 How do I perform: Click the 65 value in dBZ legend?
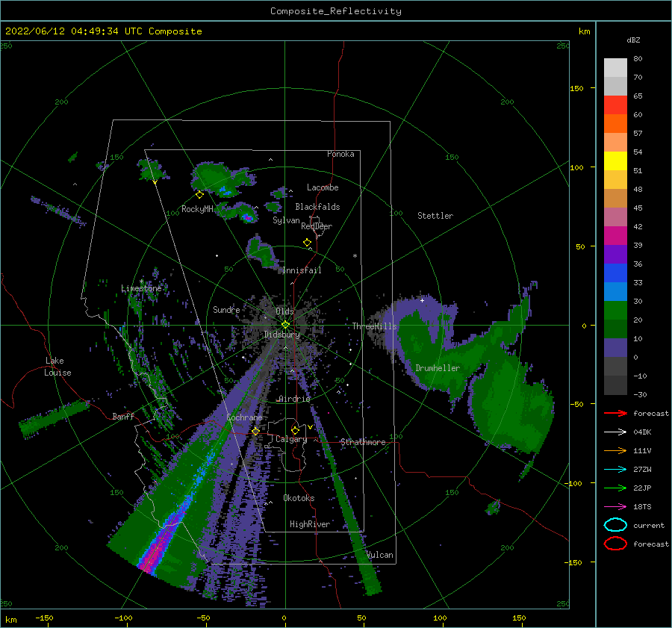[638, 96]
